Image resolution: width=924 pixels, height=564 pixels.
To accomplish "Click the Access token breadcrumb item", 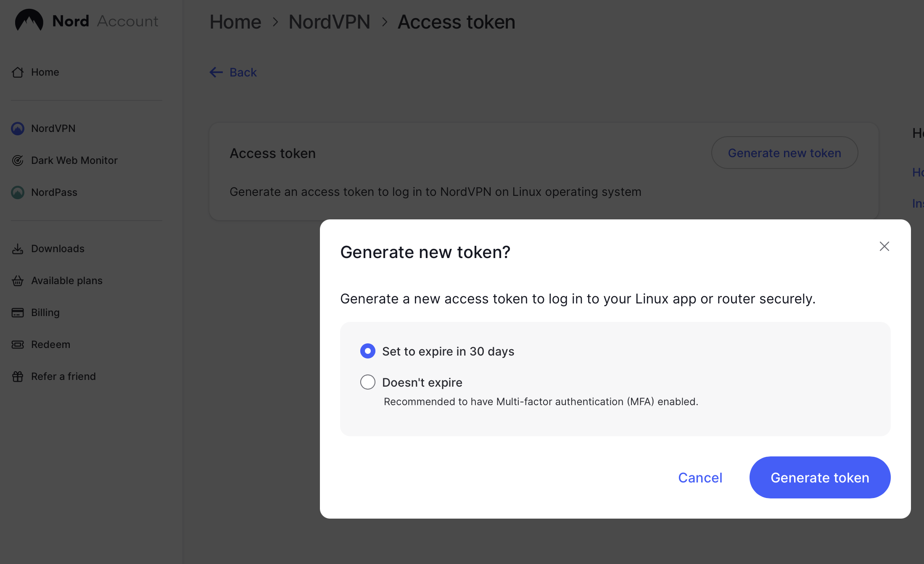I will click(456, 22).
